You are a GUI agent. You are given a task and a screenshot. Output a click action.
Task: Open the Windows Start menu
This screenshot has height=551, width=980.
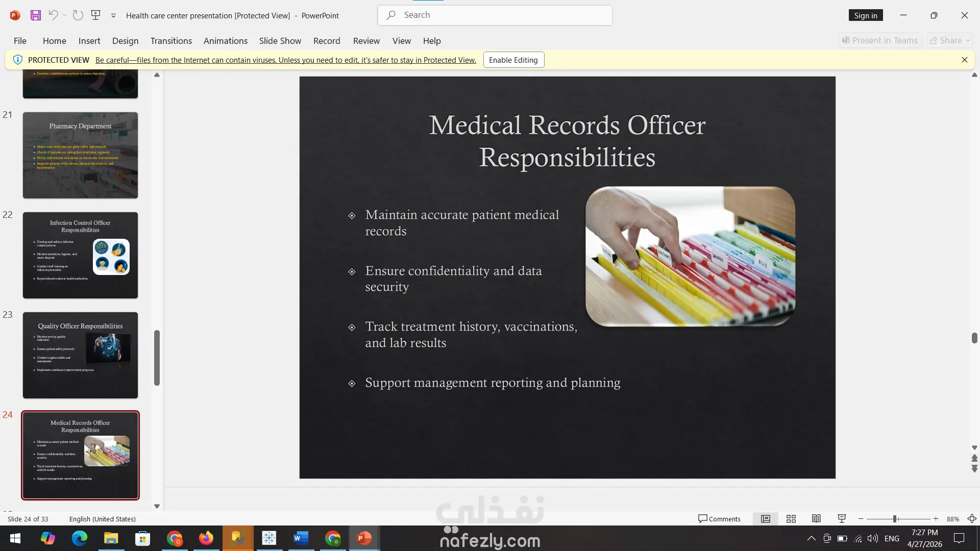pos(15,538)
